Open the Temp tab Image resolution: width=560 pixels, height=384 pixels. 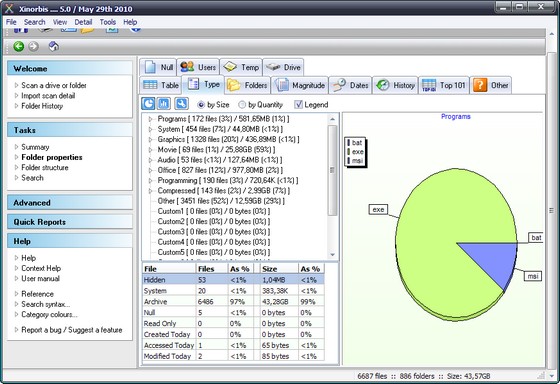click(x=241, y=67)
